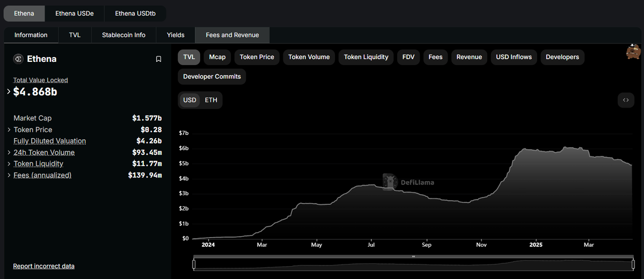Switch chart denomination to USD
Viewport: 644px width, 279px height.
pos(190,100)
